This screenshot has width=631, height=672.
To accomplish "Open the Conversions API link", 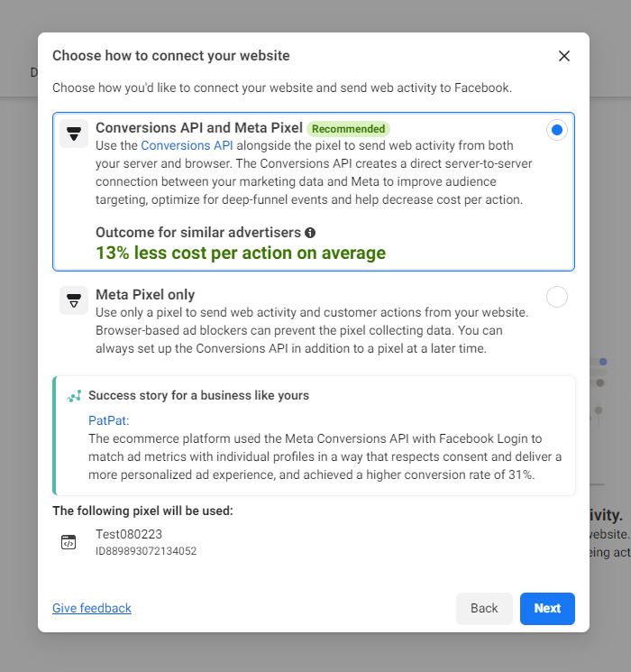I will (187, 146).
